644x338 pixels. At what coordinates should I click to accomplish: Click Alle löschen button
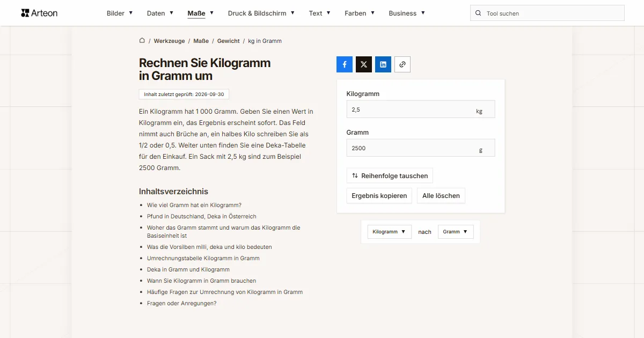click(441, 195)
